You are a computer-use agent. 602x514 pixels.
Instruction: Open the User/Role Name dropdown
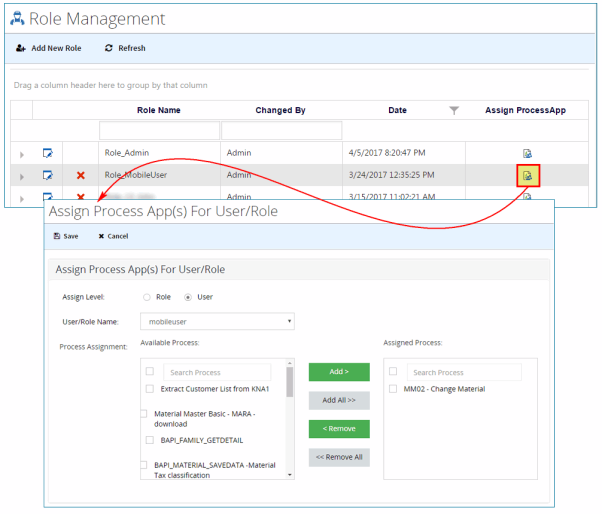point(217,322)
